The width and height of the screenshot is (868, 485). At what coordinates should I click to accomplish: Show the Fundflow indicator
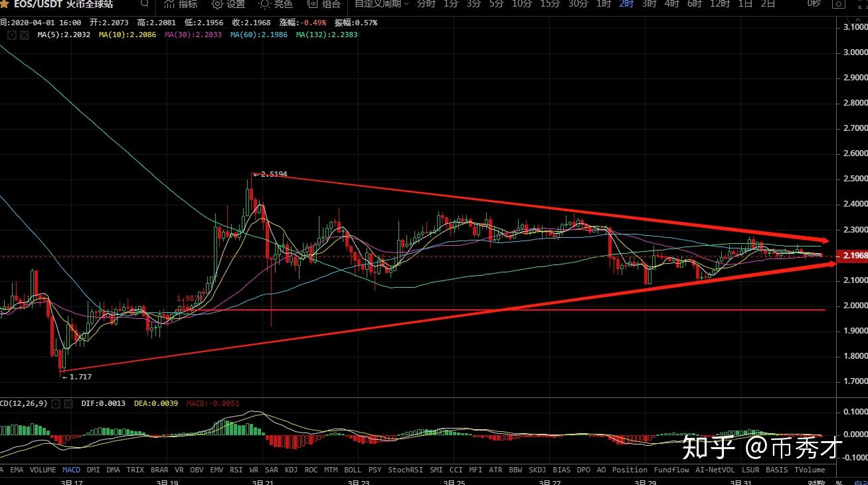pos(671,470)
